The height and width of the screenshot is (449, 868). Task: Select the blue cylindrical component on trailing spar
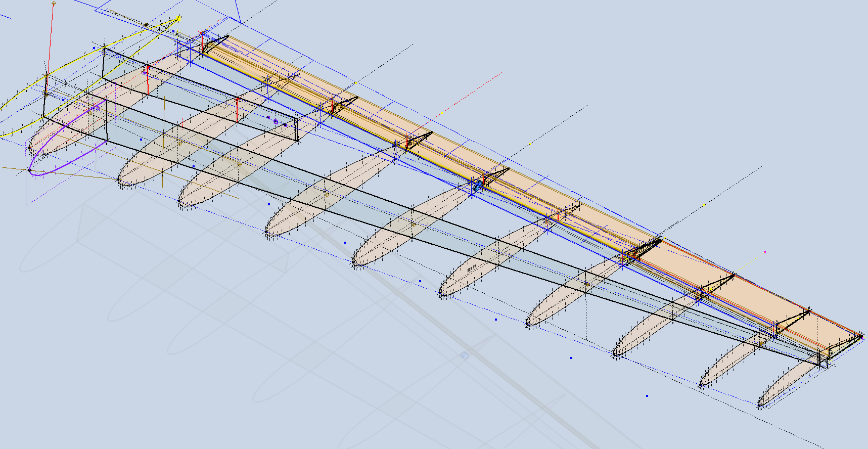(x=476, y=187)
